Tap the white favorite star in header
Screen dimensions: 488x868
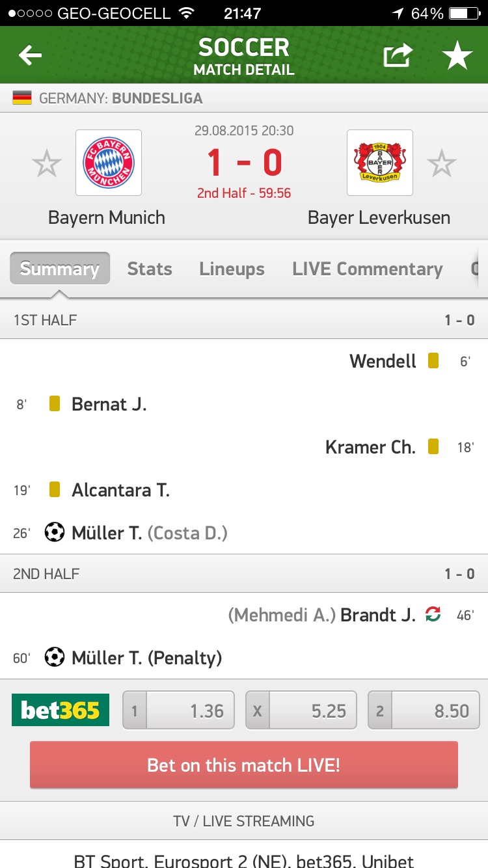click(457, 56)
